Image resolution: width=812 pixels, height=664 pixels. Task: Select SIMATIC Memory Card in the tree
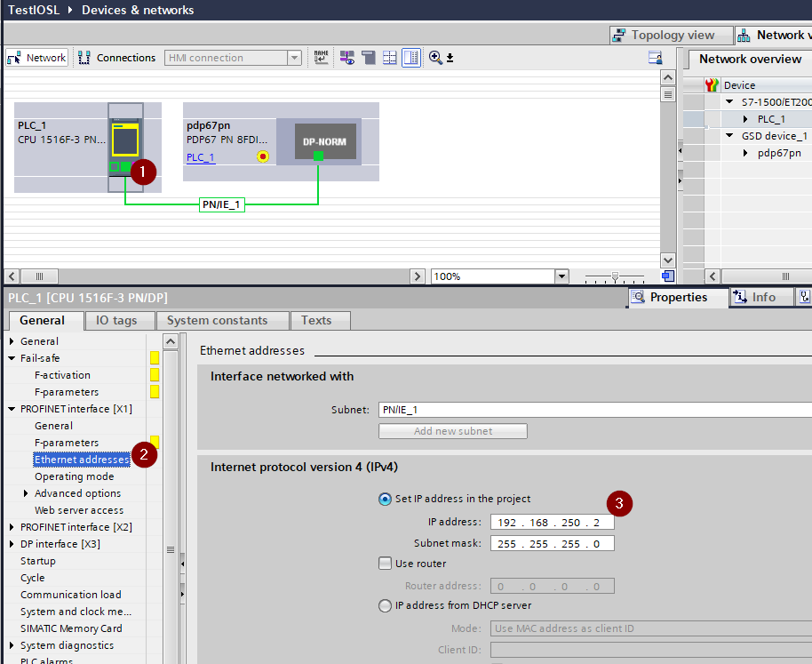(71, 628)
